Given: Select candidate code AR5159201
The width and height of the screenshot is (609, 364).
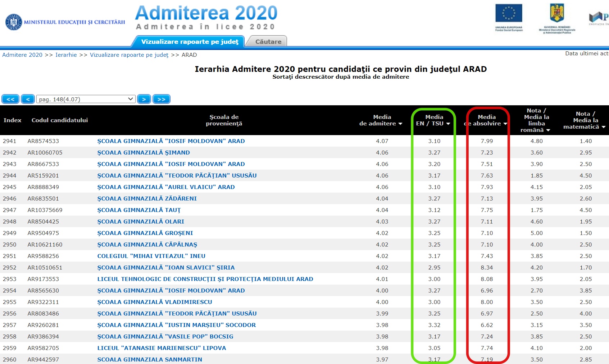Looking at the screenshot, I should pos(43,175).
